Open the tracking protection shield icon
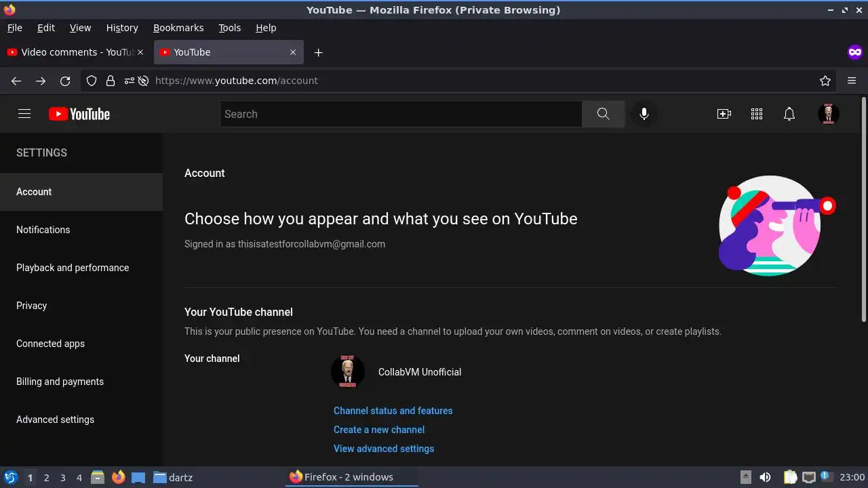This screenshot has width=868, height=488. coord(92,81)
